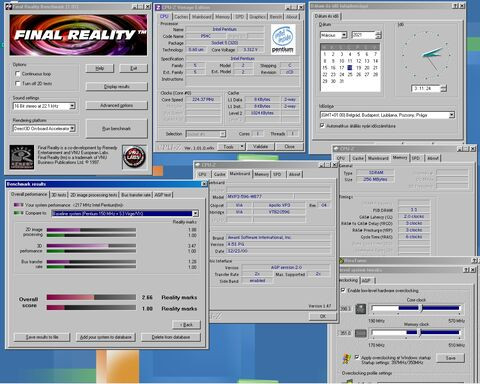Image resolution: width=480 pixels, height=384 pixels.
Task: Switch to Caches tab in CPU-Z Vintage
Action: [x=181, y=17]
